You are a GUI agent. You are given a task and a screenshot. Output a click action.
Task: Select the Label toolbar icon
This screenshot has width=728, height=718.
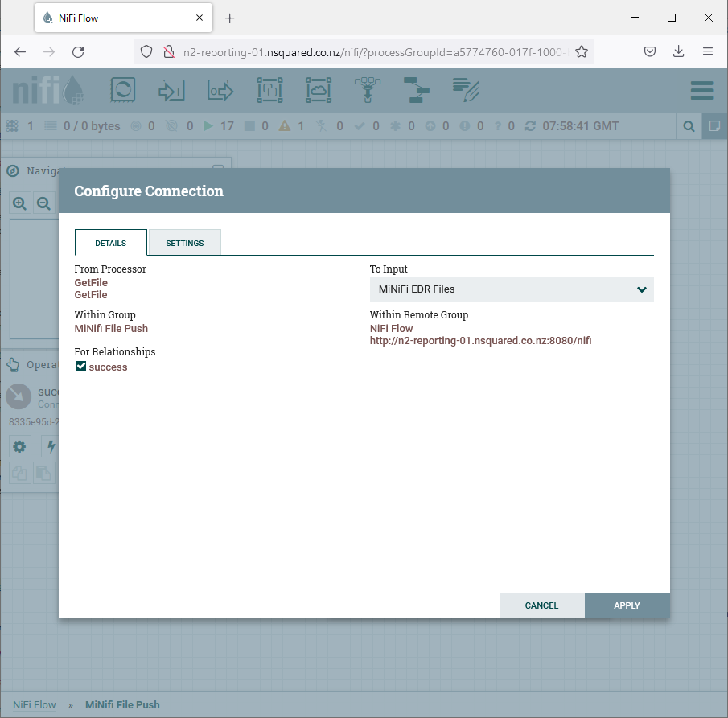pos(466,90)
